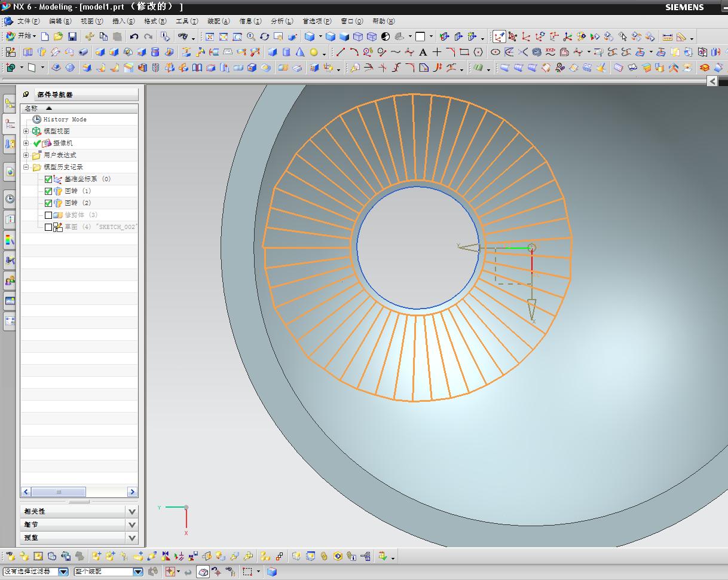The width and height of the screenshot is (728, 580).
Task: Select the Cone primitive icon
Action: (x=300, y=52)
